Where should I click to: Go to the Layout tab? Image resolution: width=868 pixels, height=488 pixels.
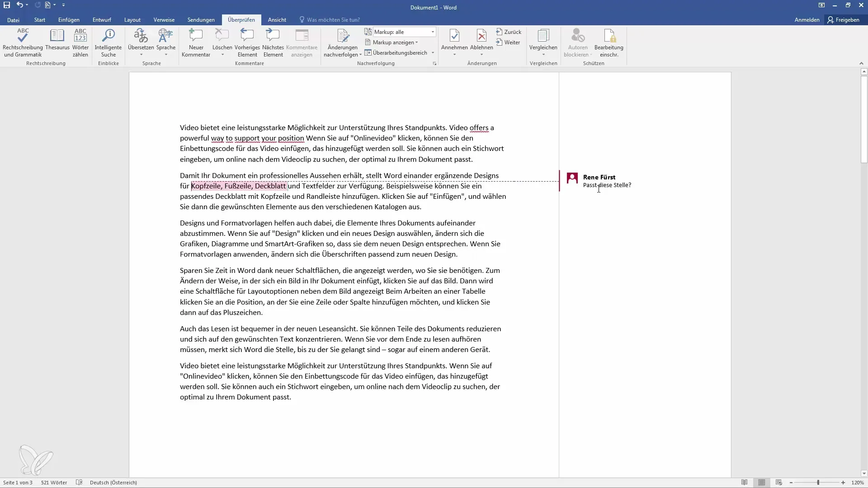point(132,20)
